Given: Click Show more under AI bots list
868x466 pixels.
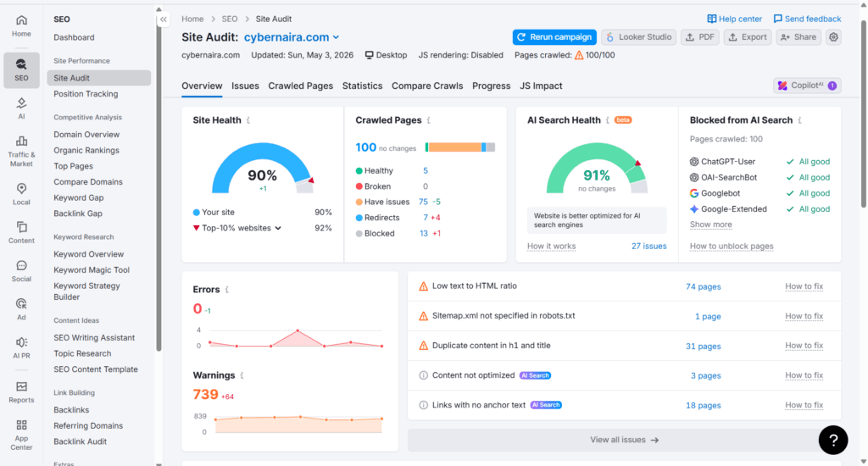Looking at the screenshot, I should point(711,225).
